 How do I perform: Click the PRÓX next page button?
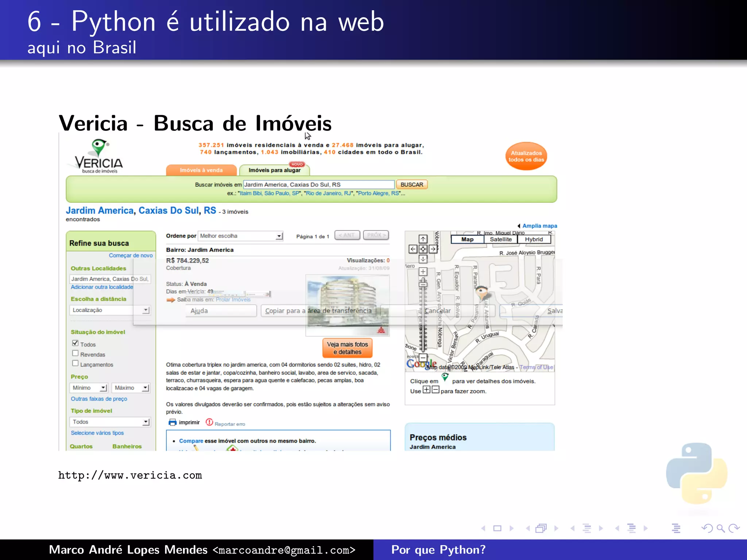click(x=376, y=236)
